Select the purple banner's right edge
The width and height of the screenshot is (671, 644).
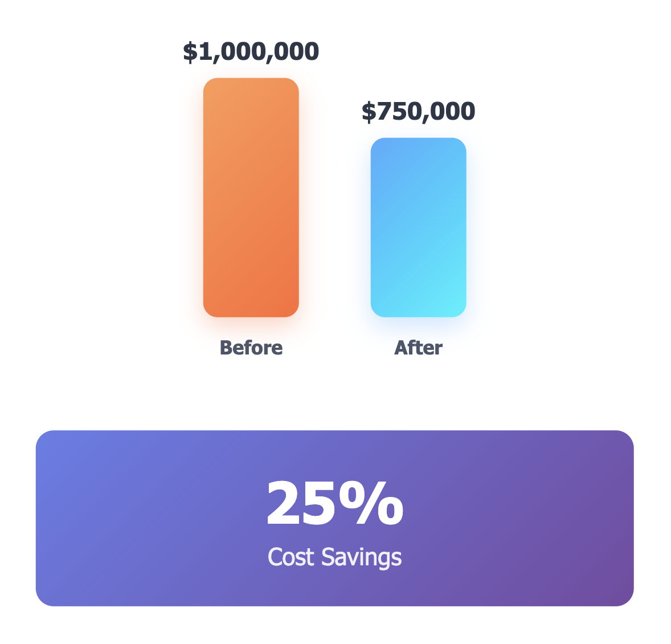coord(632,518)
